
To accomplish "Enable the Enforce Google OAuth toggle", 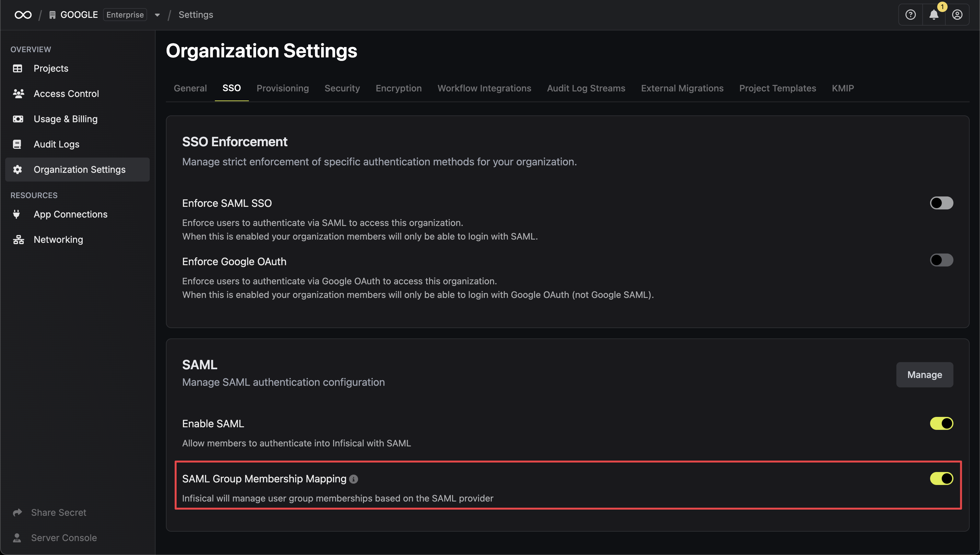I will tap(941, 260).
